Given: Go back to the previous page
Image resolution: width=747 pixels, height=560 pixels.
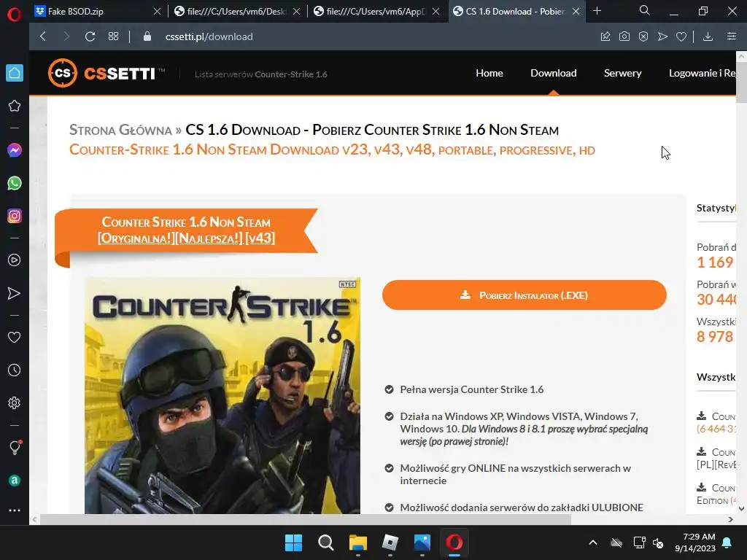Looking at the screenshot, I should tap(43, 36).
